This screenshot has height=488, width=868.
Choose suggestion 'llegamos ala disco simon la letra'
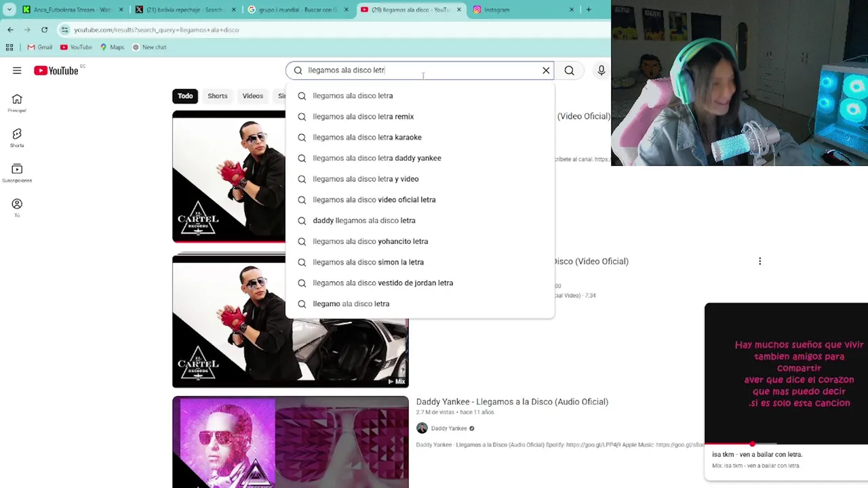click(x=420, y=262)
